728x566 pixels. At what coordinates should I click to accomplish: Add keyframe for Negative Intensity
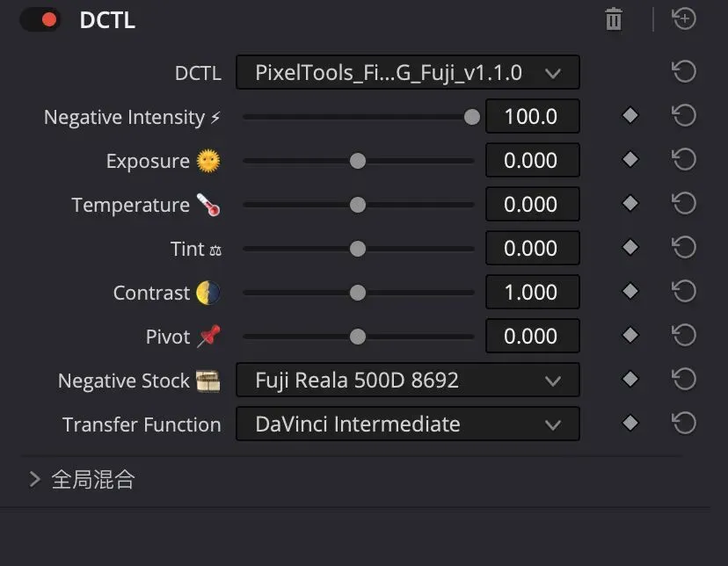coord(630,115)
